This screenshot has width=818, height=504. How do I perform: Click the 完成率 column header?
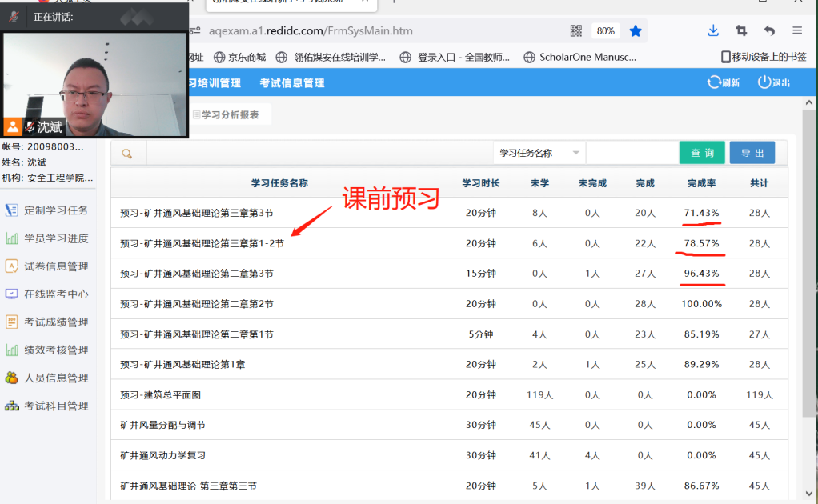pyautogui.click(x=702, y=183)
